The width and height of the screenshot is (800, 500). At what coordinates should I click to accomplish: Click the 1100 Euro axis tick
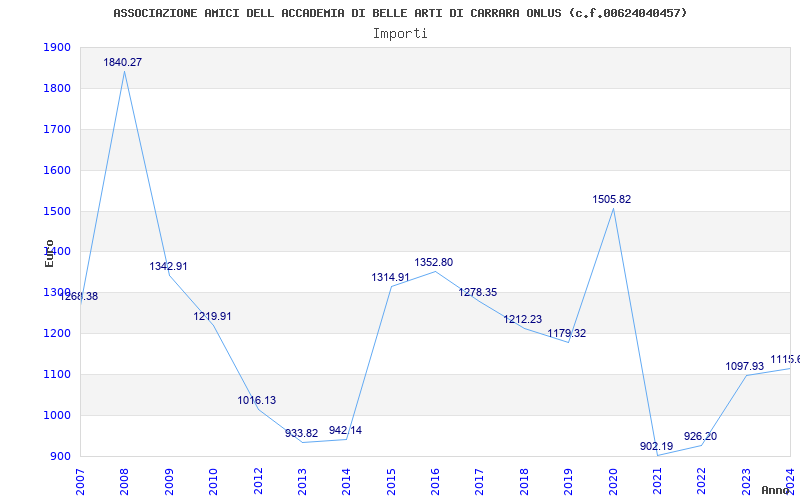57,374
